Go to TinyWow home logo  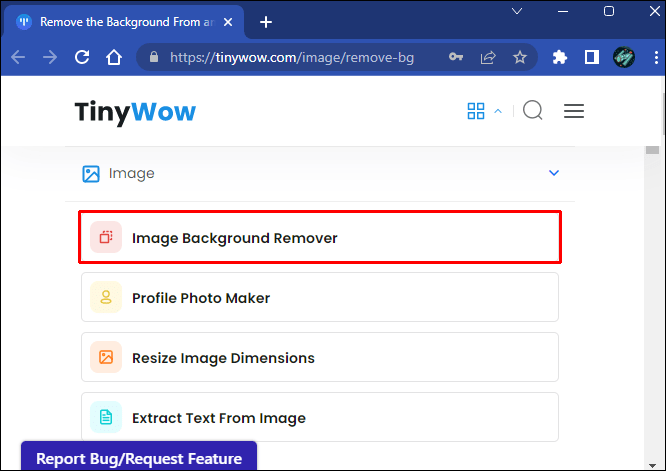[135, 111]
